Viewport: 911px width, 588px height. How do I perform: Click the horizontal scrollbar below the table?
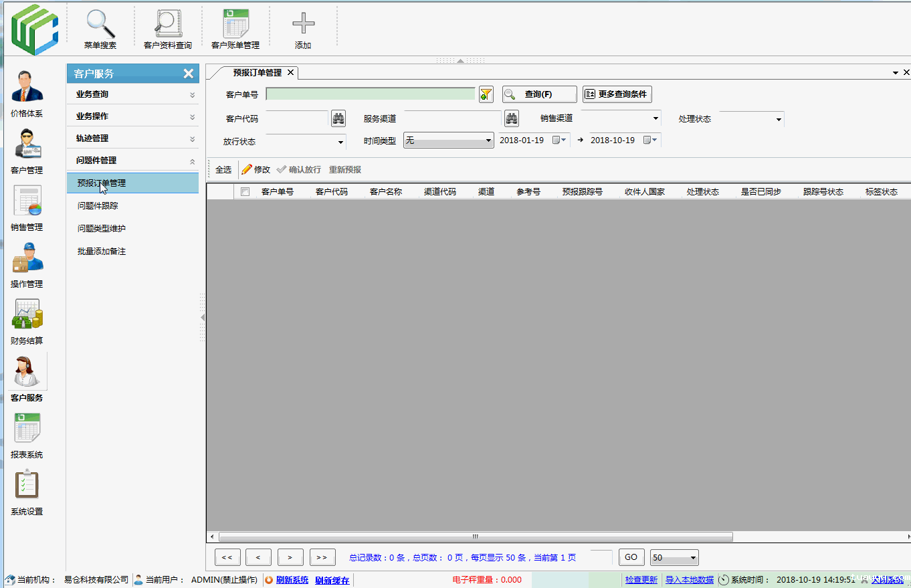point(475,536)
